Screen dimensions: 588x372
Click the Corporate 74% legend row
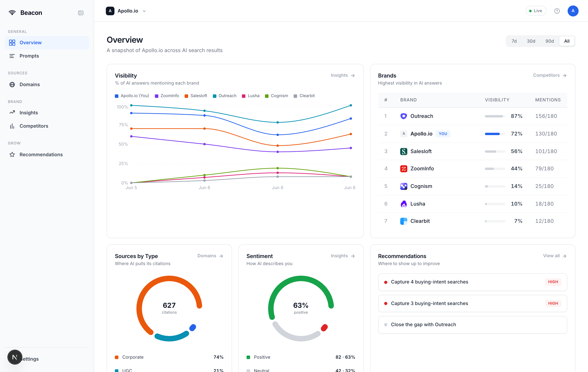coord(169,357)
